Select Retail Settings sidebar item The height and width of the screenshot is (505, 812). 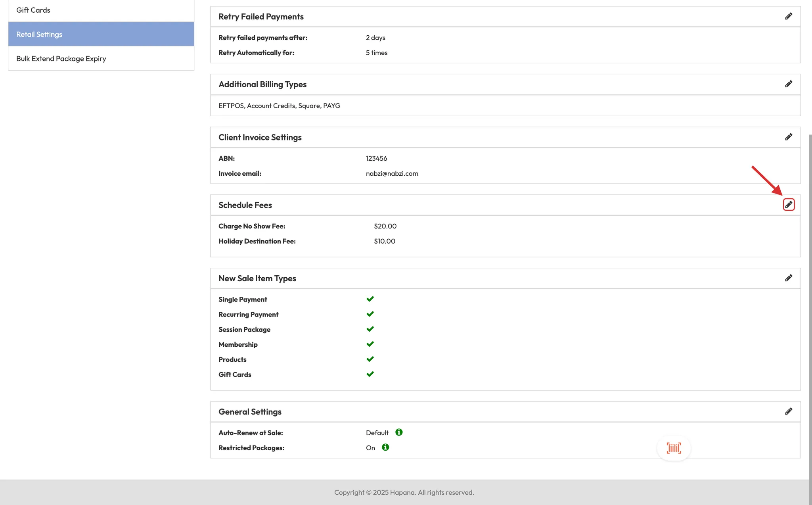tap(39, 34)
